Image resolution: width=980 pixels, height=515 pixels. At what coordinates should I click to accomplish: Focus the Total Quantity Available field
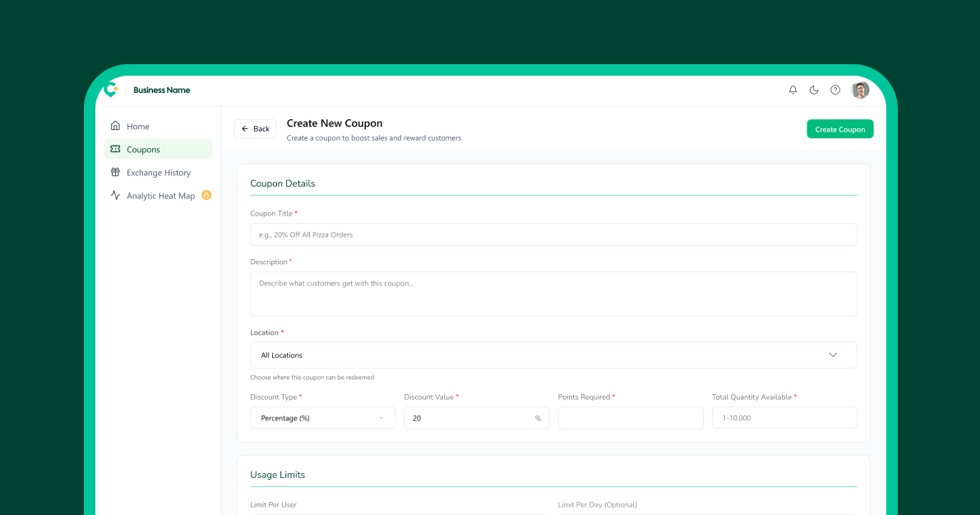(784, 418)
